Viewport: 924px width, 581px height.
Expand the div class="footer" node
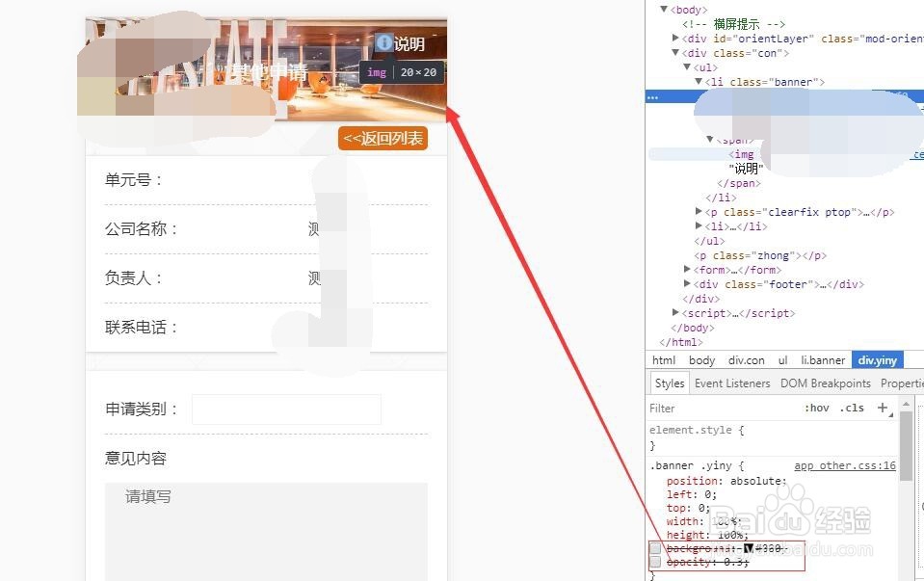pyautogui.click(x=686, y=284)
